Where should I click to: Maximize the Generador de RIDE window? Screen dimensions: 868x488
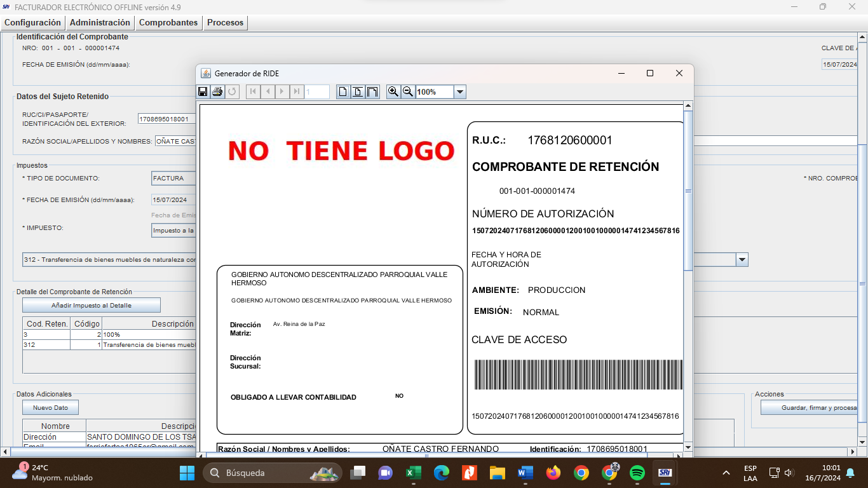649,73
